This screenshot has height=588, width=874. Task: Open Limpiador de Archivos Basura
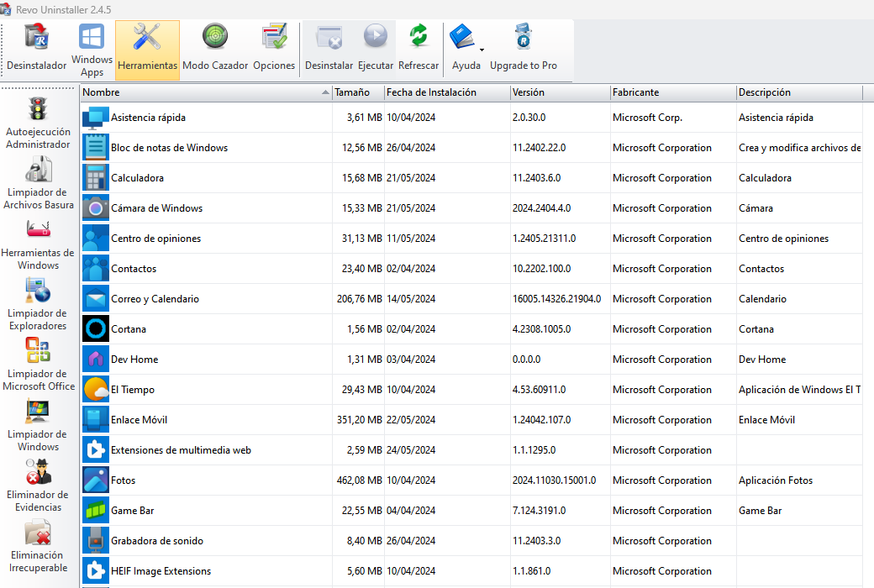click(x=38, y=183)
